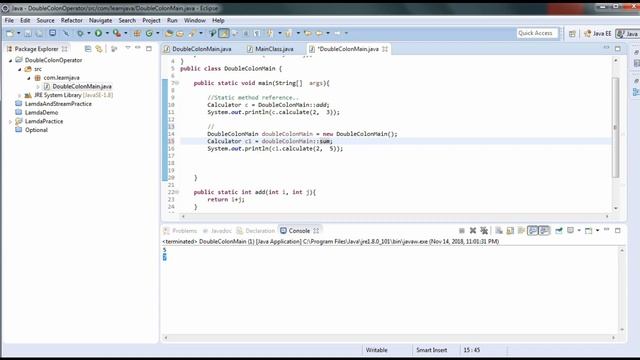Open the Source menu

tap(45, 20)
